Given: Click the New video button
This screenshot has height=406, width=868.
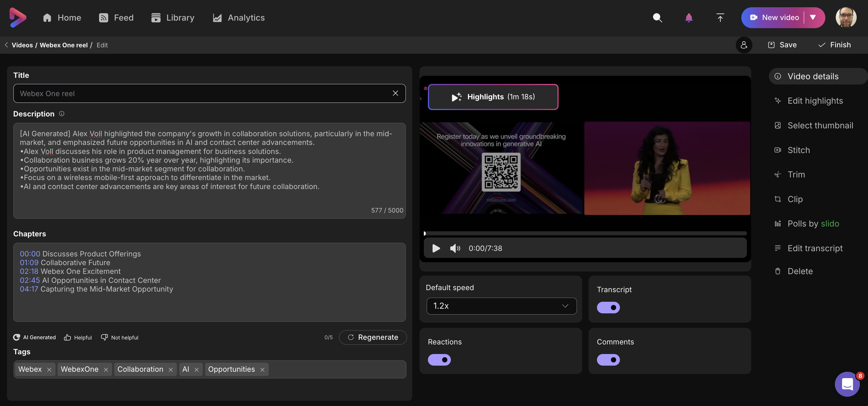Looking at the screenshot, I should pos(775,17).
